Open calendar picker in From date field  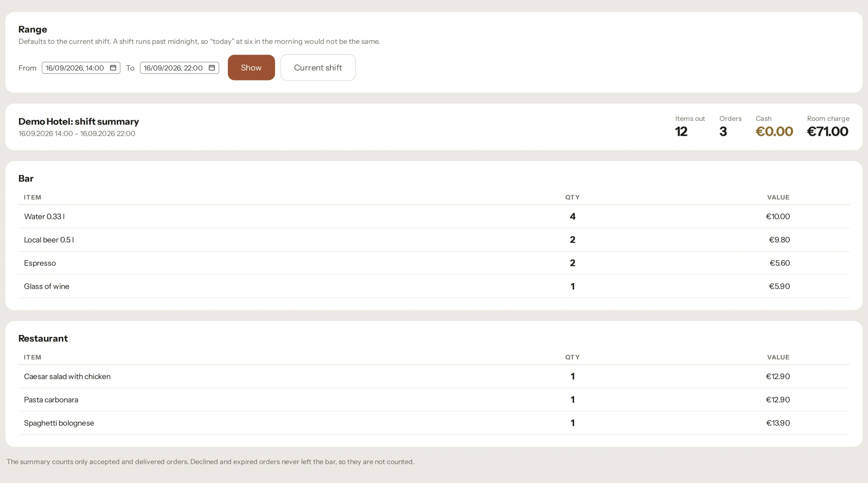pyautogui.click(x=113, y=68)
